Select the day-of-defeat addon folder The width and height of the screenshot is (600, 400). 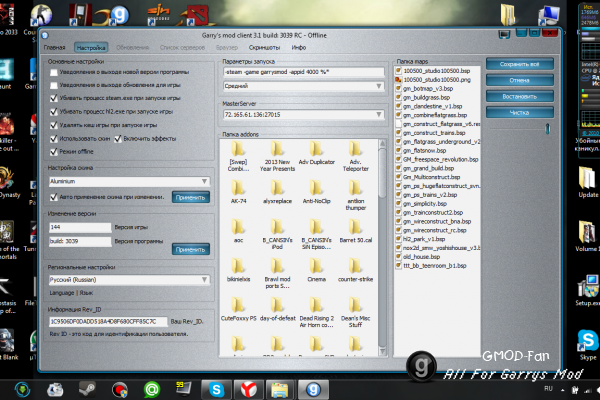[x=277, y=309]
